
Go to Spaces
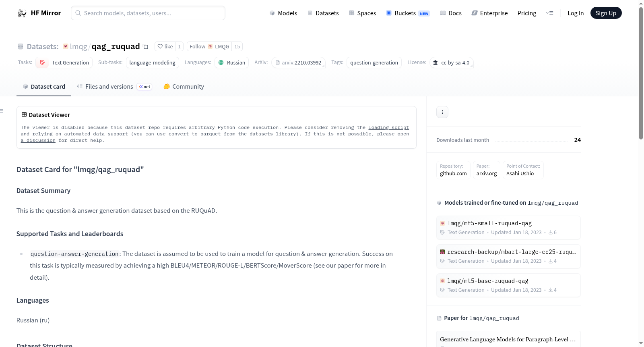pyautogui.click(x=363, y=13)
